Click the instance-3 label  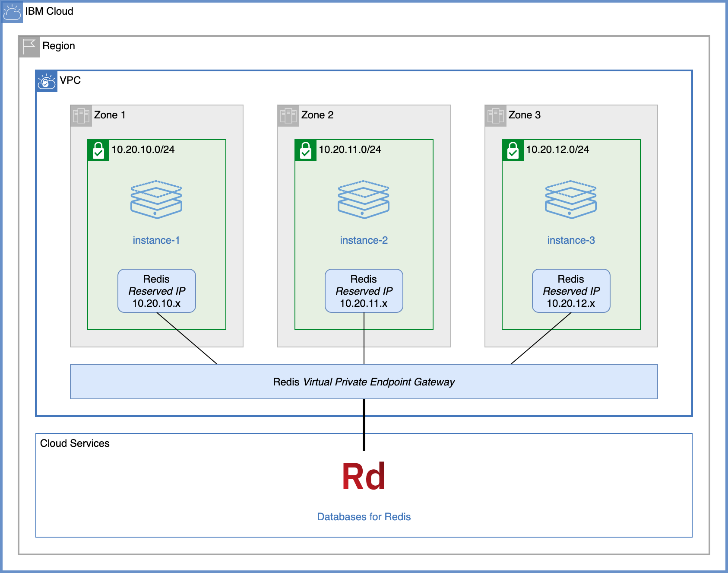571,240
